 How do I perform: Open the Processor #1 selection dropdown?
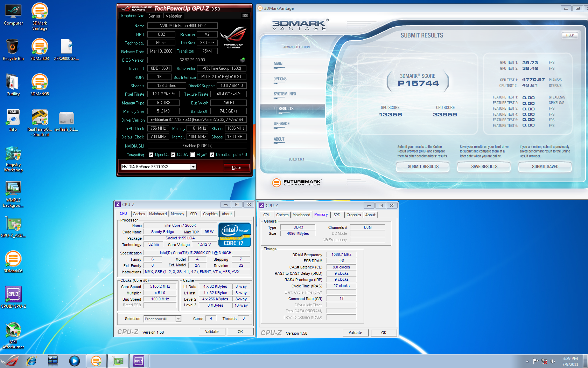point(178,319)
